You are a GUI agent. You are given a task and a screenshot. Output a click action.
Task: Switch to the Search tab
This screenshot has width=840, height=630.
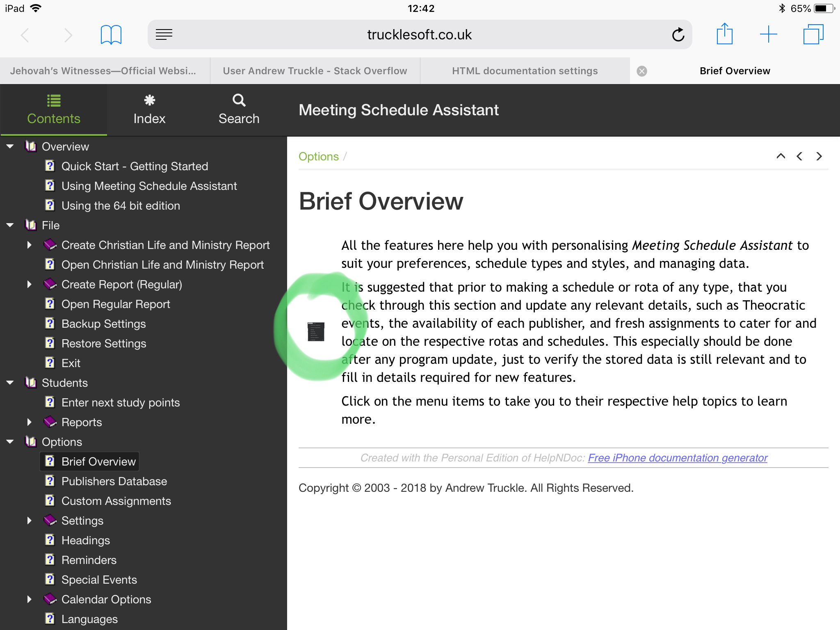tap(239, 110)
